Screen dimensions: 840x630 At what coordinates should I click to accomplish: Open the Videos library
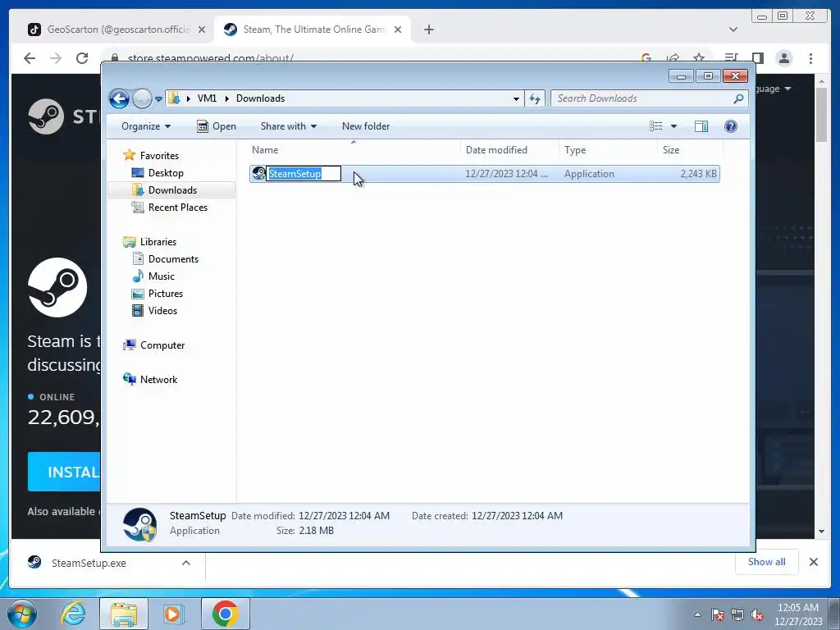[x=162, y=311]
